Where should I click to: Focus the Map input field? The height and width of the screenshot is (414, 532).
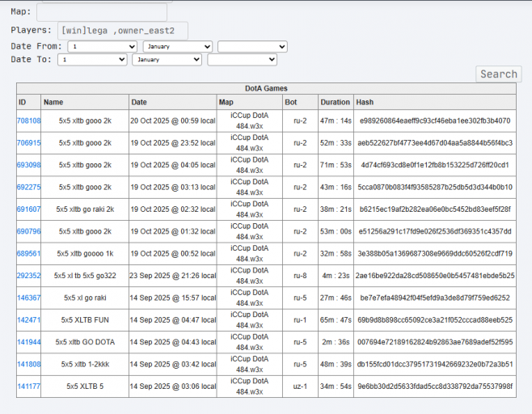click(x=102, y=12)
